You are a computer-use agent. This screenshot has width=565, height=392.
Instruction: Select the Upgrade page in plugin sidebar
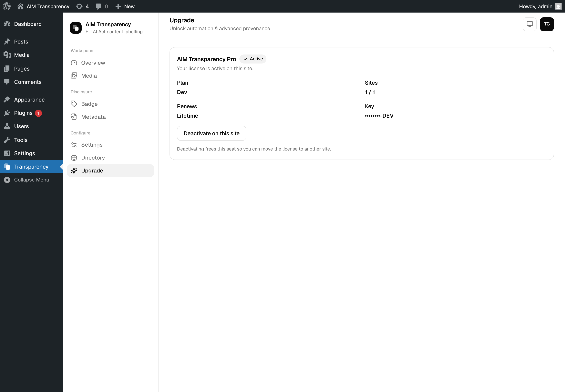[x=110, y=171]
